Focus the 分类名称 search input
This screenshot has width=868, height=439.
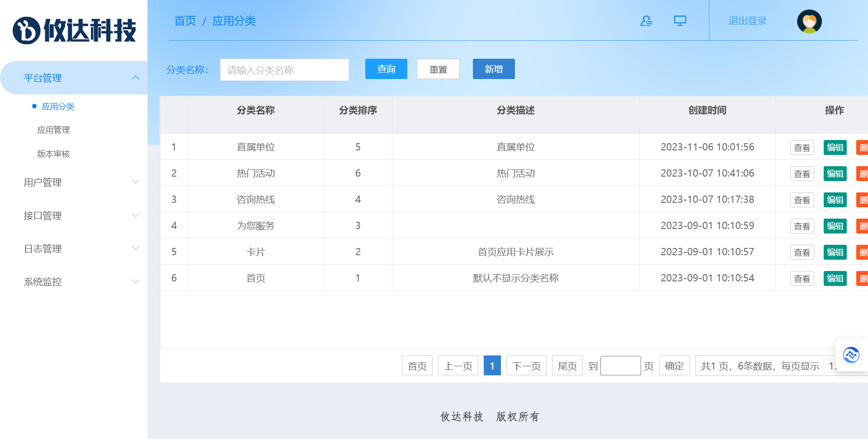tap(284, 70)
